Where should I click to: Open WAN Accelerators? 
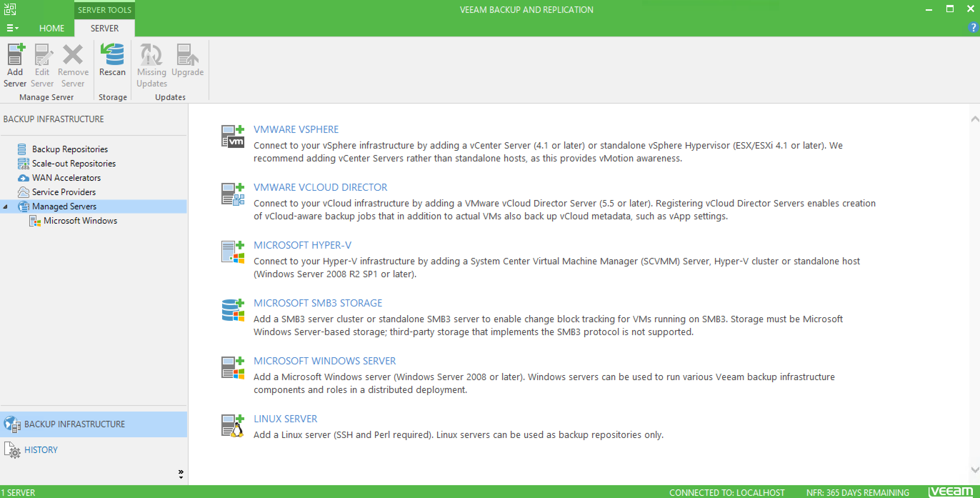pos(66,178)
